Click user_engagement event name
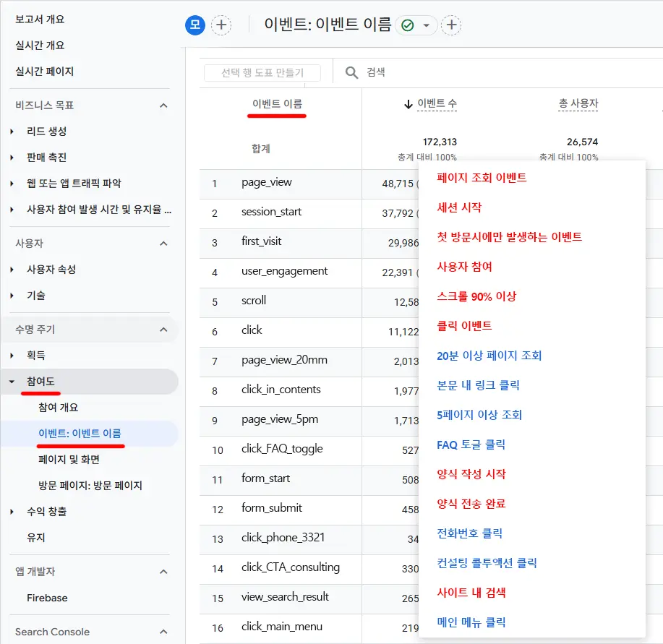 [285, 271]
